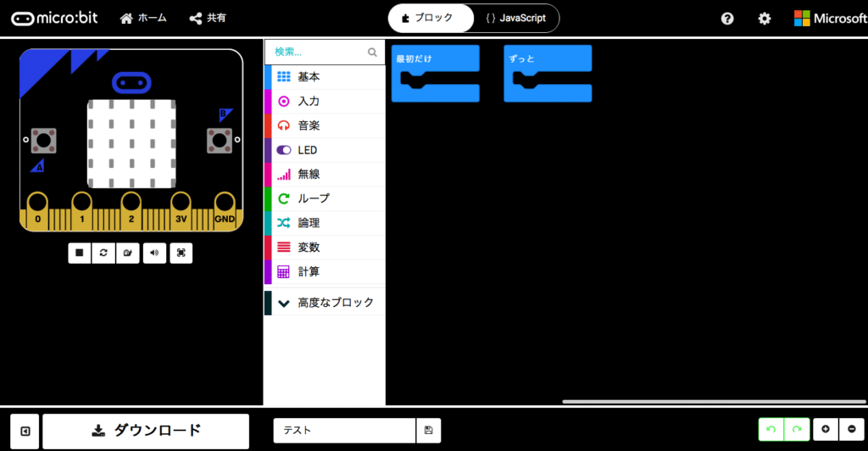The width and height of the screenshot is (868, 451).
Task: Click simulator 3V pin
Action: (181, 210)
